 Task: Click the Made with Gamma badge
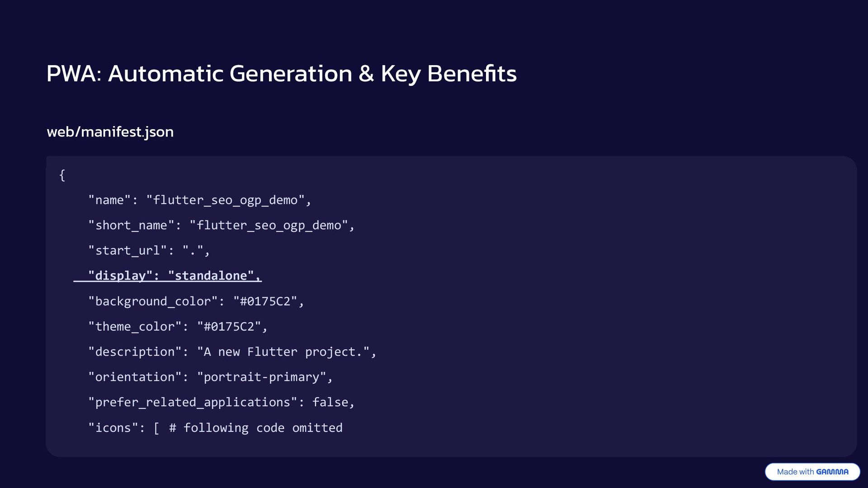(x=812, y=472)
